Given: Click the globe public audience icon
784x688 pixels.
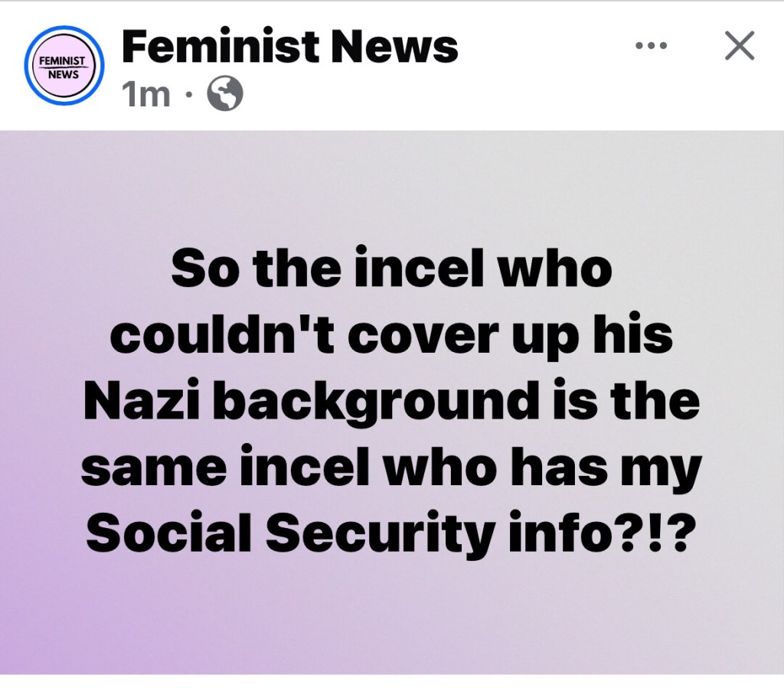Looking at the screenshot, I should coord(225,93).
